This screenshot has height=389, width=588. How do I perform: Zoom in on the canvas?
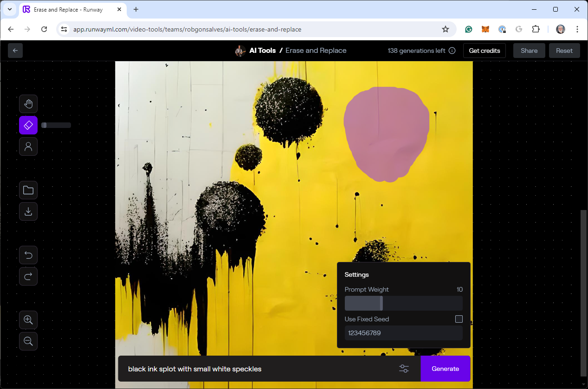(x=28, y=320)
